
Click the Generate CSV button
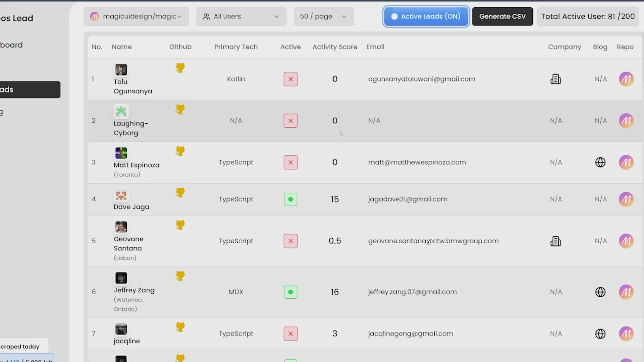502,16
